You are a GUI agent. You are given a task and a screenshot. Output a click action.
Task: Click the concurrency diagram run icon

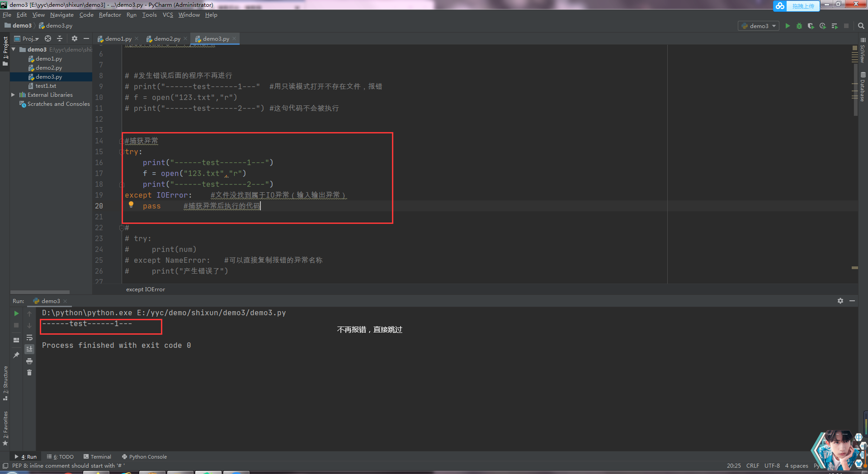coord(835,26)
